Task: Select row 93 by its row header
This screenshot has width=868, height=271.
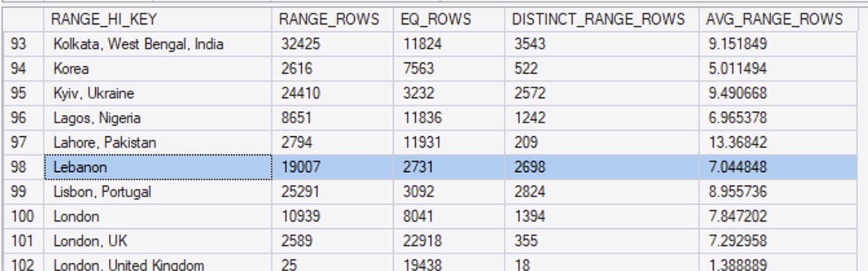Action: tap(23, 44)
